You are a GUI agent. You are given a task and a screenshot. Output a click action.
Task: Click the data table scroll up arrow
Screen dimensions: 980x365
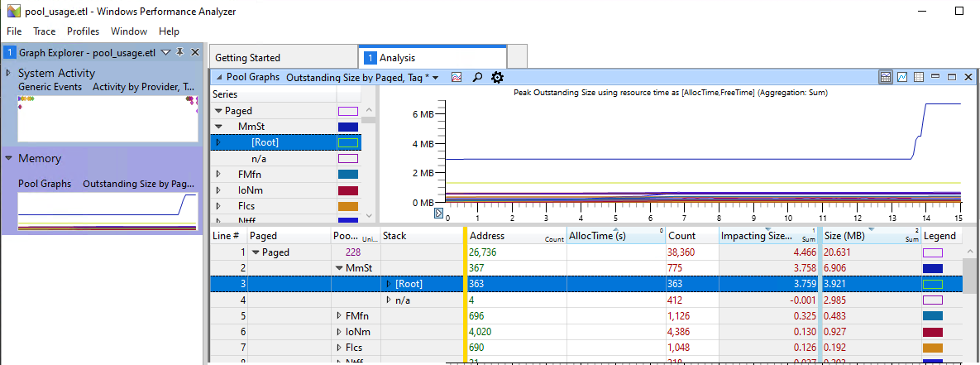(x=968, y=252)
